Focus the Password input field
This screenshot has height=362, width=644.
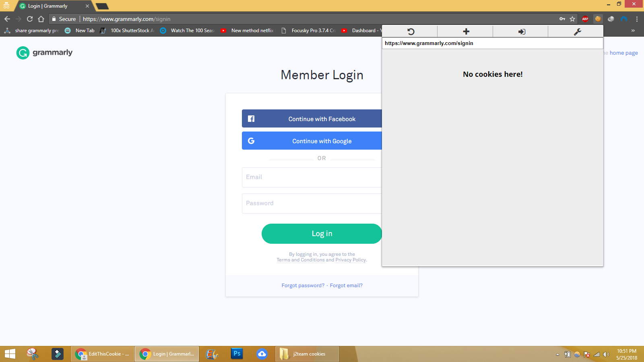pos(312,204)
